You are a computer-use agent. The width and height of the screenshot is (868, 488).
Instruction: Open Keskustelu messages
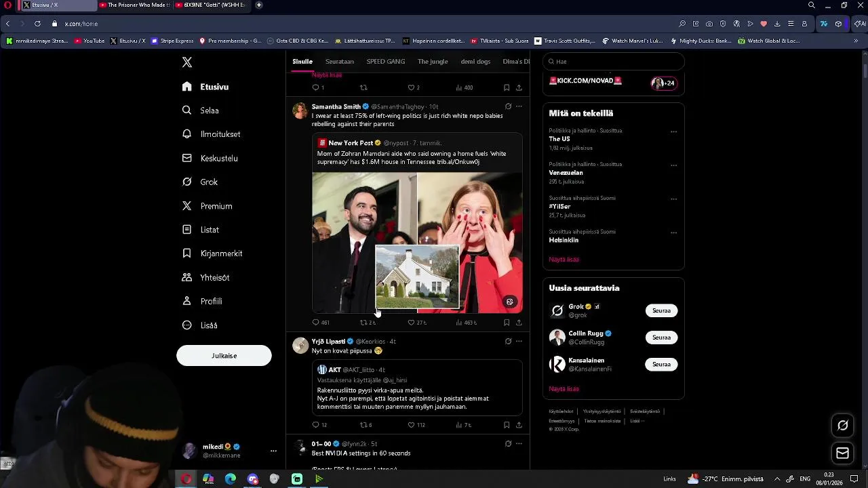[210, 158]
